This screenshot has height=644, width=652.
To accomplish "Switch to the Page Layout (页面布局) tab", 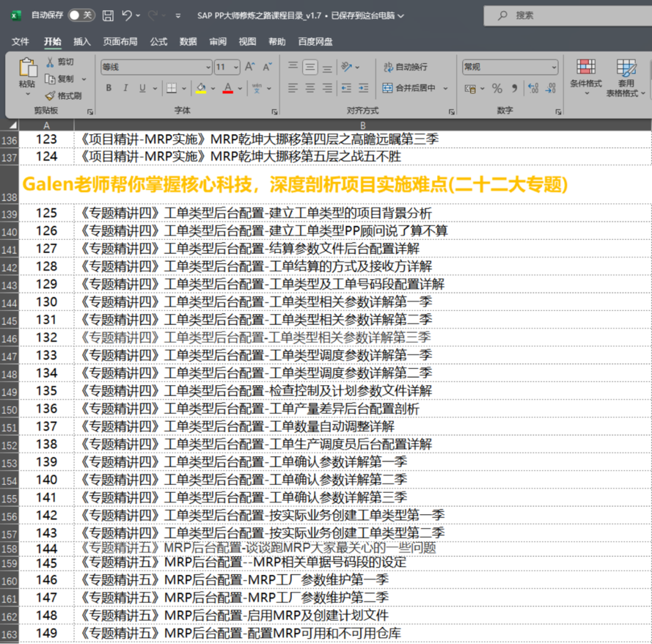I will click(x=120, y=42).
